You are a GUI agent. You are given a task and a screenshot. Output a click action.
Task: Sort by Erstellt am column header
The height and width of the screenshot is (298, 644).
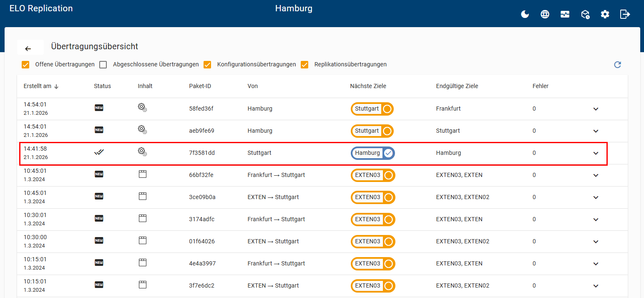pos(38,86)
